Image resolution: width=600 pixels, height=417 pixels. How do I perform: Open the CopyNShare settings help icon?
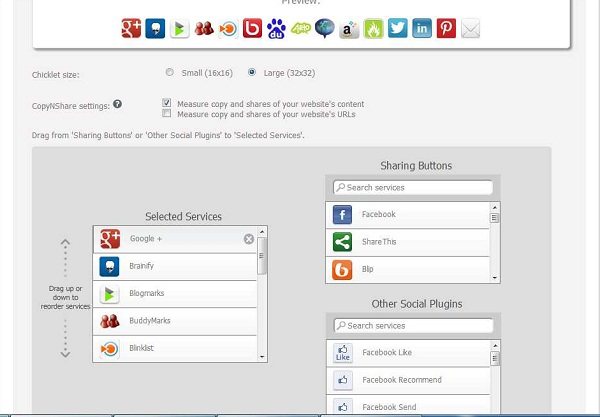click(x=117, y=104)
